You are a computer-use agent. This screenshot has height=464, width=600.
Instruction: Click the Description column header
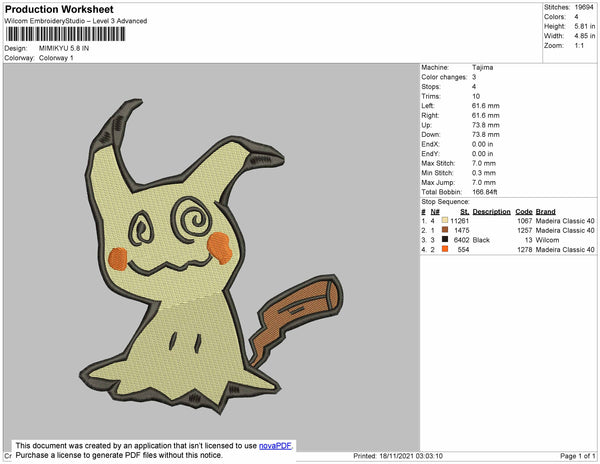(491, 211)
